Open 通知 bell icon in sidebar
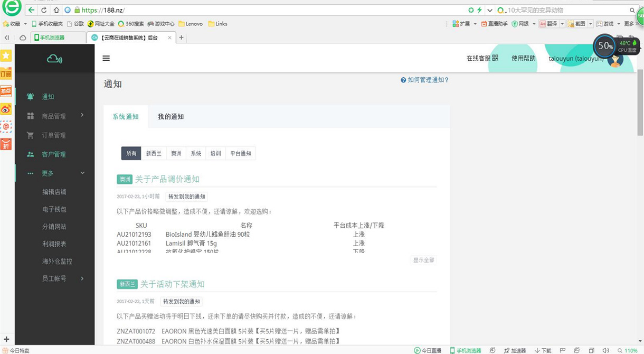Image resolution: width=644 pixels, height=354 pixels. pyautogui.click(x=31, y=97)
